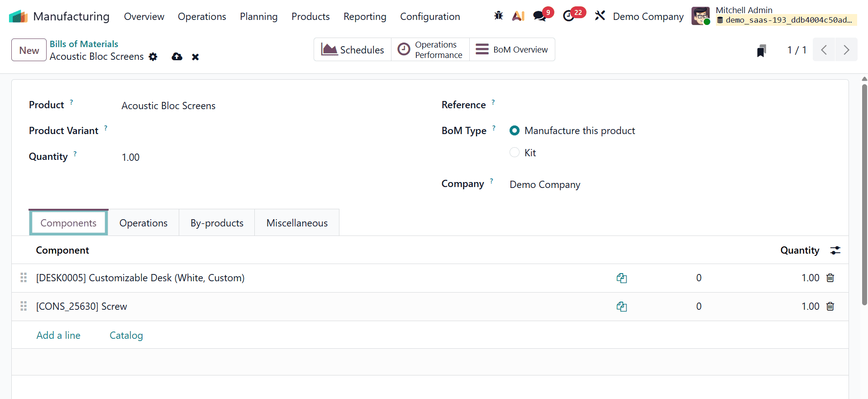Image resolution: width=868 pixels, height=399 pixels.
Task: Open BoM Overview stat button
Action: pyautogui.click(x=512, y=49)
